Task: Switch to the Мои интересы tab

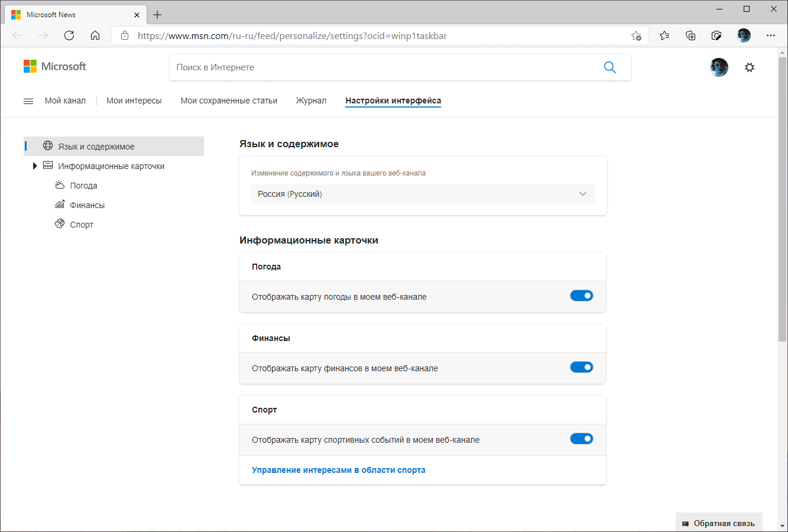Action: coord(134,101)
